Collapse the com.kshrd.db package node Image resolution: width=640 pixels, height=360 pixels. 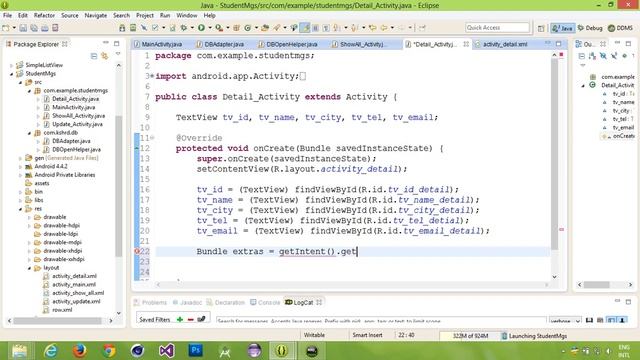(29, 133)
